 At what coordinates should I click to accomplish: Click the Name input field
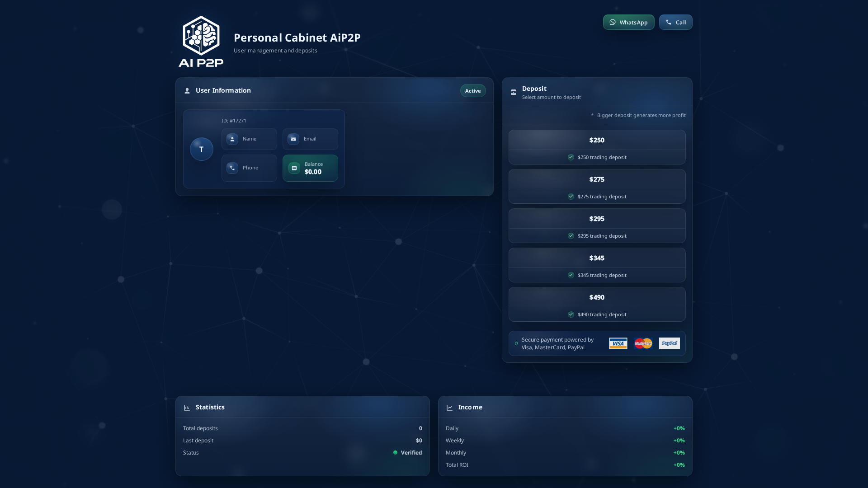point(249,139)
